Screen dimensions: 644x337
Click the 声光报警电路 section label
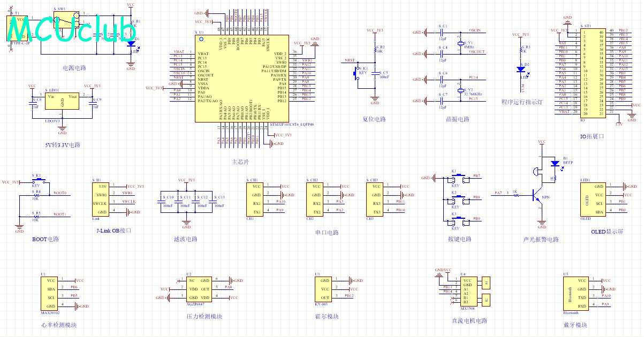[x=541, y=239]
